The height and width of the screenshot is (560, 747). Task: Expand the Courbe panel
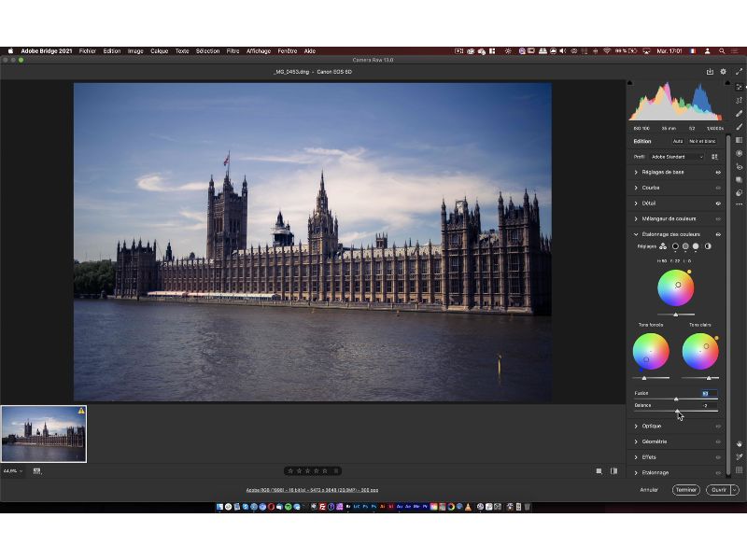650,188
